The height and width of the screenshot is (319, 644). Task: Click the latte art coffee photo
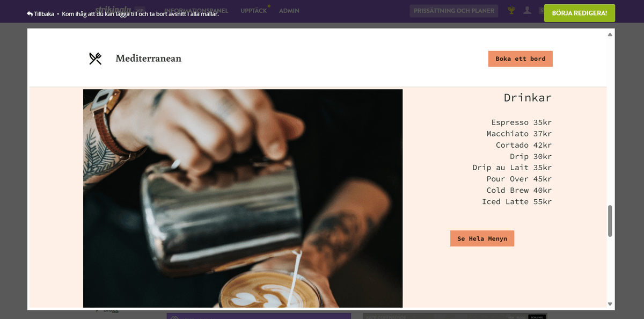243,198
